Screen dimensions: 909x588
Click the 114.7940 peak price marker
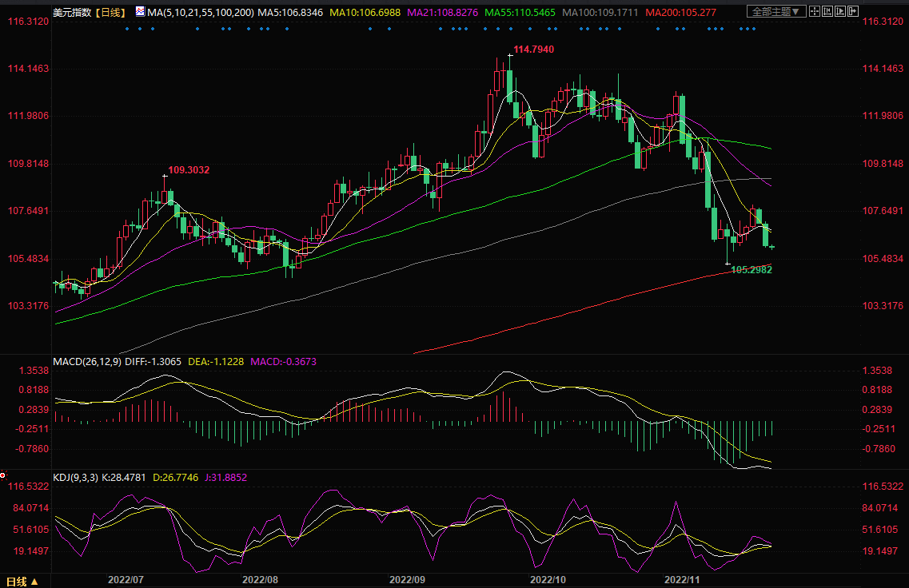tap(533, 50)
